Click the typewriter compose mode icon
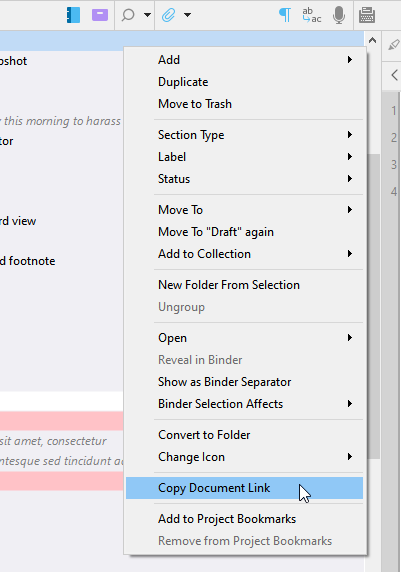This screenshot has width=401, height=572. click(x=367, y=15)
